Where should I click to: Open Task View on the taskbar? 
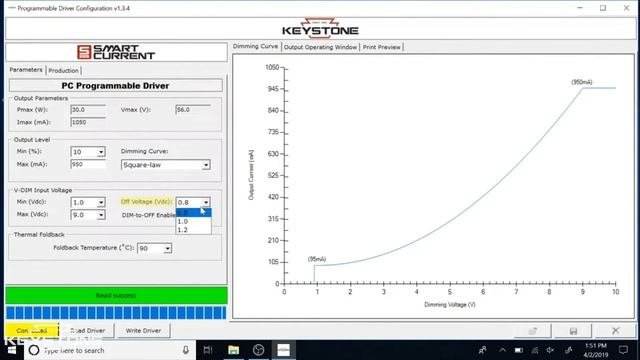pos(208,350)
